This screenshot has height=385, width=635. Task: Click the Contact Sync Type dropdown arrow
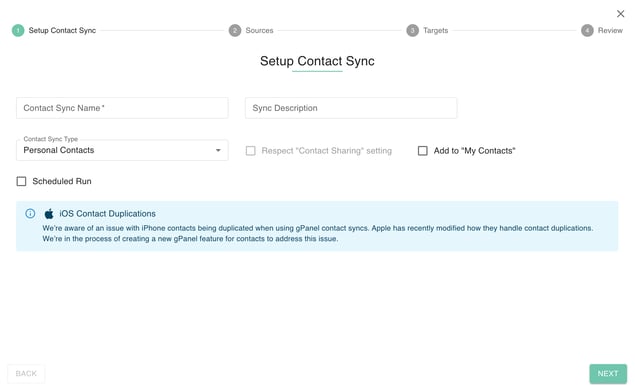pos(218,150)
